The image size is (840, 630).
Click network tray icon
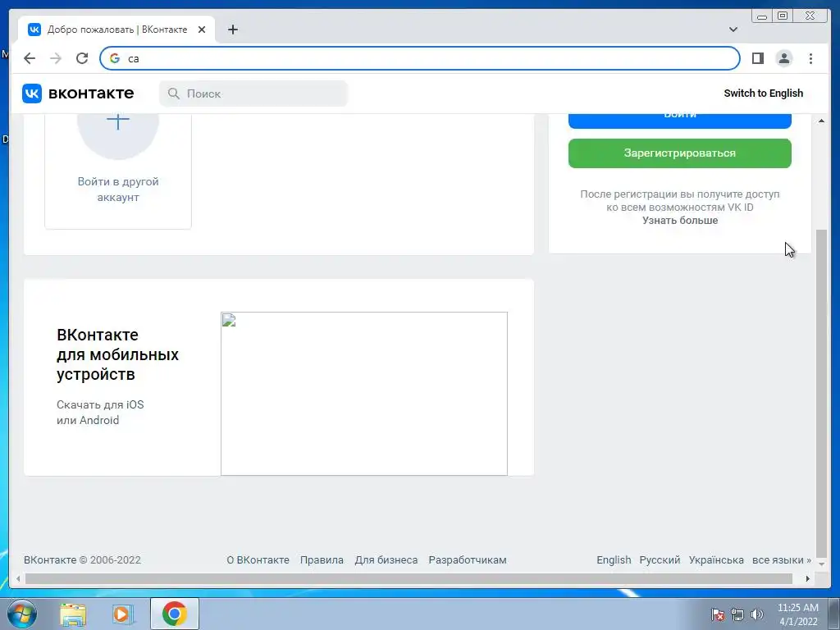click(x=737, y=614)
